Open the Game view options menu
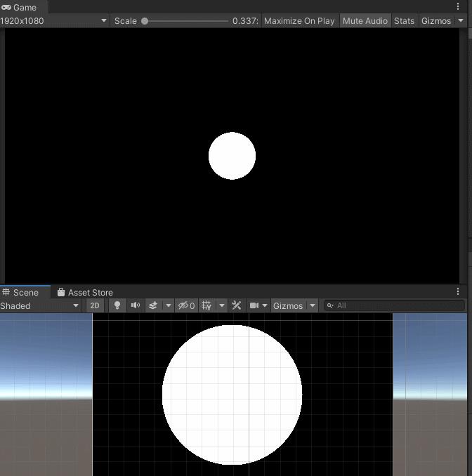This screenshot has height=476, width=472. click(x=458, y=6)
